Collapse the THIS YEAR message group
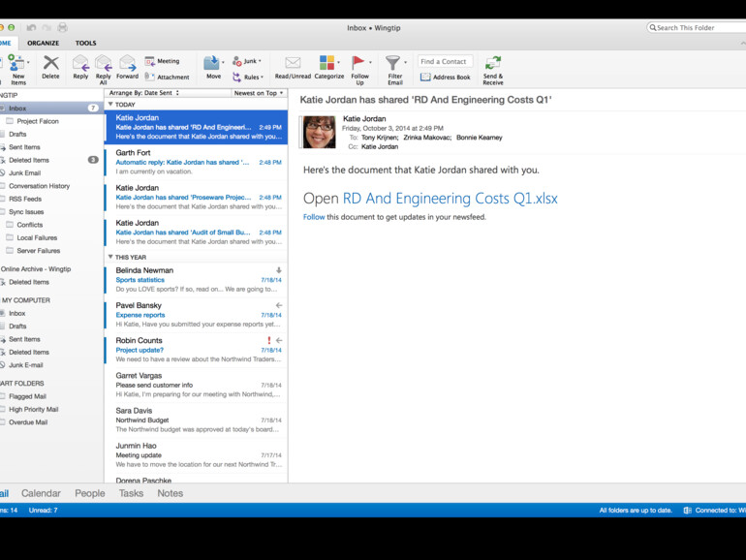The width and height of the screenshot is (746, 560). coord(110,257)
